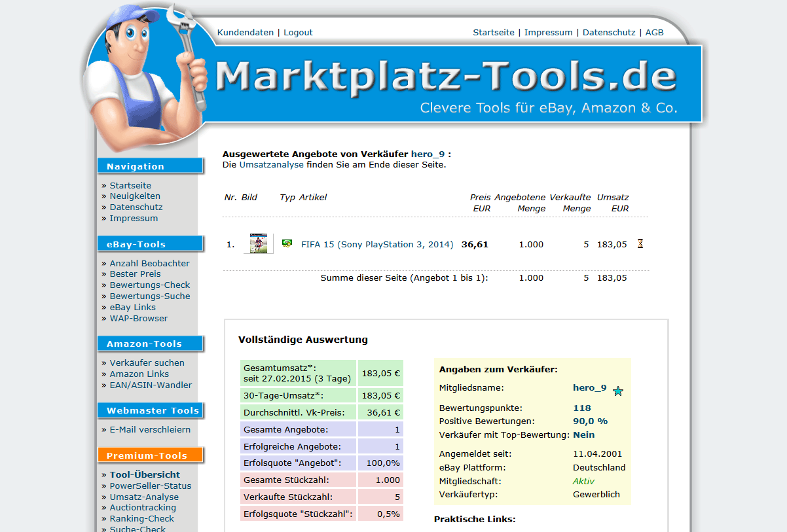787x532 pixels.
Task: Click the Navigation sidebar header
Action: [151, 166]
